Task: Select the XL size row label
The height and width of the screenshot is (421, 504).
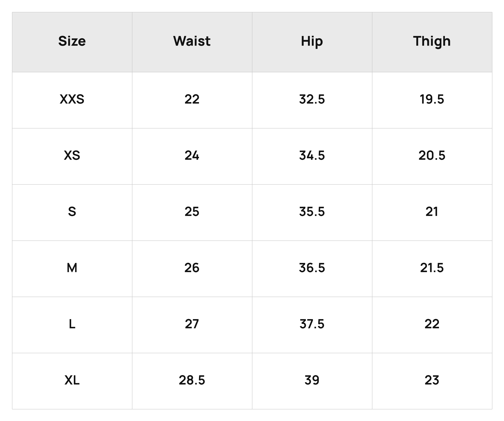Action: [x=72, y=381]
